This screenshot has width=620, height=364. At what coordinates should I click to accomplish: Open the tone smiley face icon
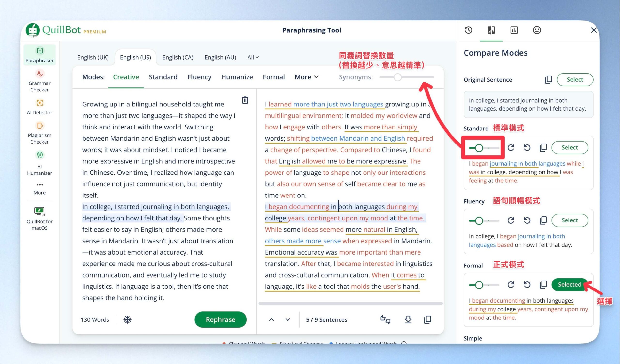tap(537, 30)
